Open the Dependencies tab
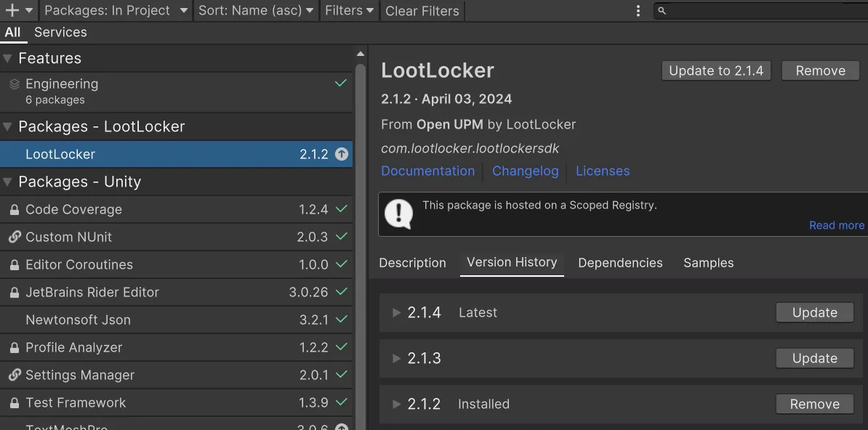868x430 pixels. 620,263
